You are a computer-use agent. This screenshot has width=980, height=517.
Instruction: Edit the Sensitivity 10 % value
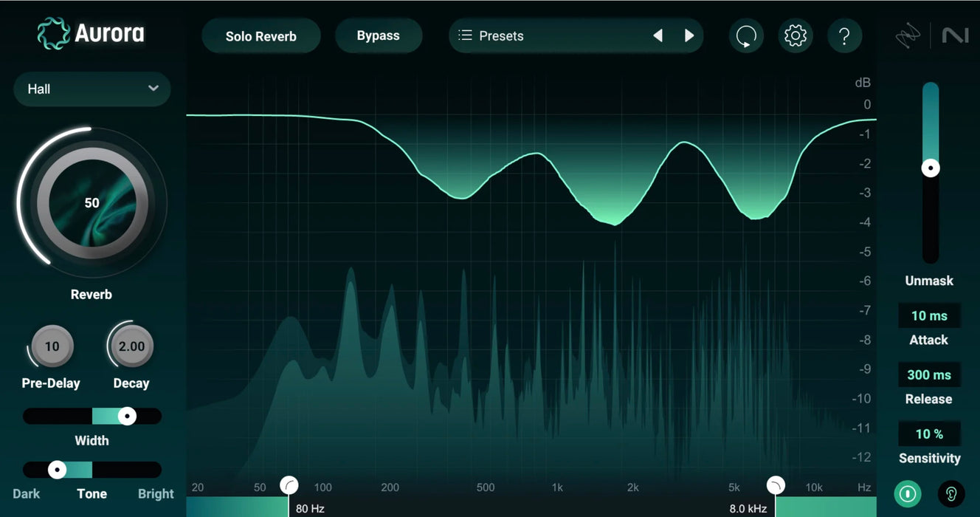point(929,434)
